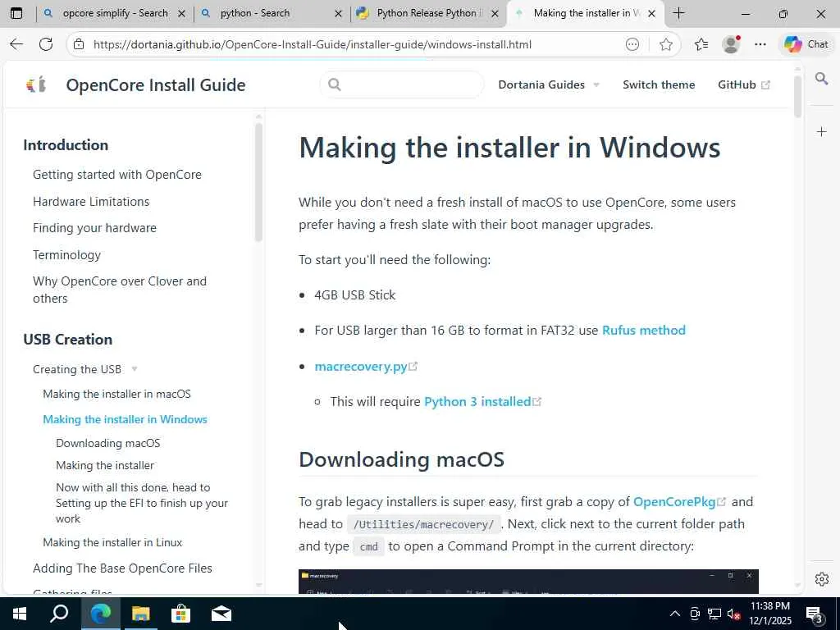Open the clock showing 11:38 PM
840x630 pixels.
click(769, 614)
